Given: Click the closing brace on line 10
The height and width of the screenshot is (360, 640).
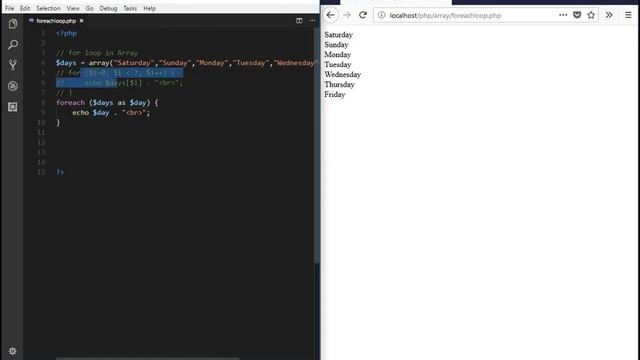Looking at the screenshot, I should pyautogui.click(x=58, y=122).
